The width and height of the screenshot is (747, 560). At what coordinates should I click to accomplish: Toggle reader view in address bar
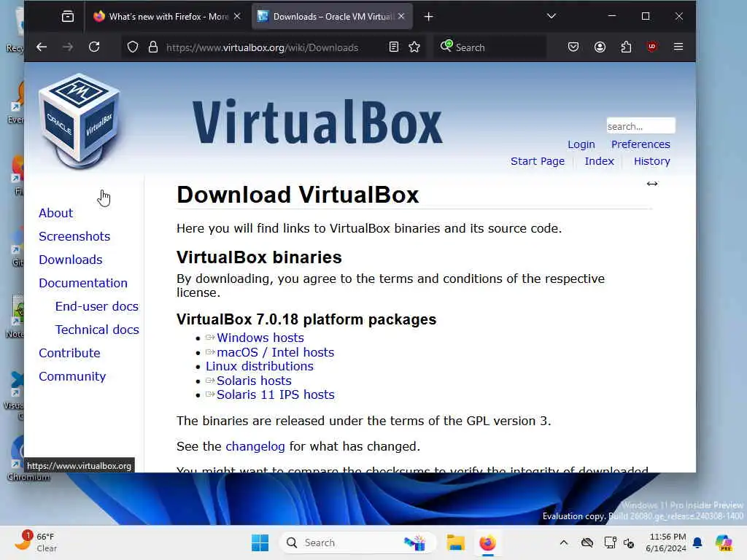(393, 47)
